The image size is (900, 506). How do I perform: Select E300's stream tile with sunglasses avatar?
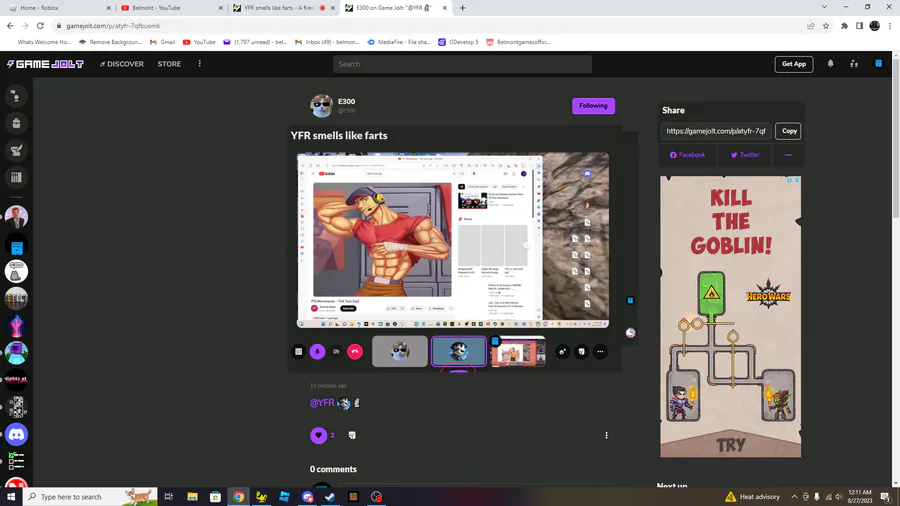399,351
